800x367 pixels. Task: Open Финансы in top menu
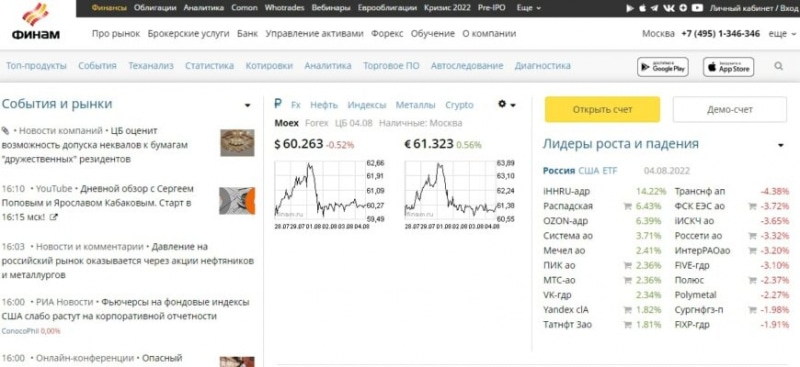(x=109, y=8)
